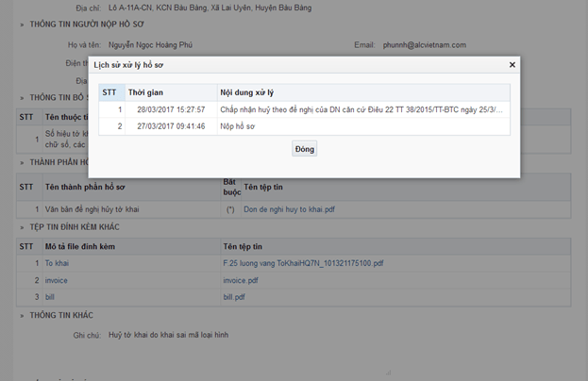Click the Thời gian column header
Screen dimensions: 588x381
point(146,92)
